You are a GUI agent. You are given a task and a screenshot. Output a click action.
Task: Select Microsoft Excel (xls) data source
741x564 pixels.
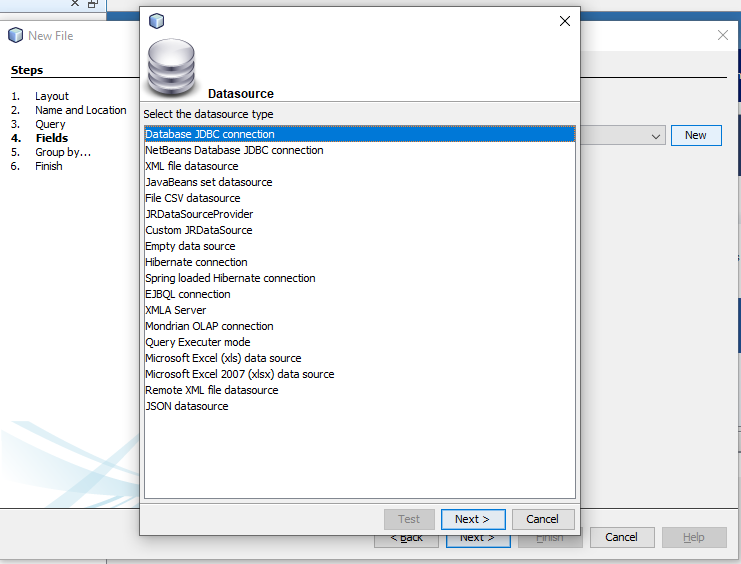pos(360,358)
